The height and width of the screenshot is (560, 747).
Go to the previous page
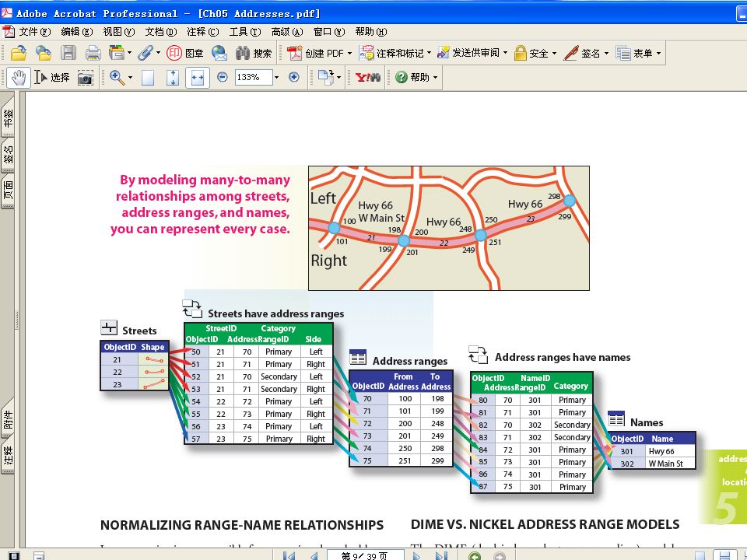(314, 555)
